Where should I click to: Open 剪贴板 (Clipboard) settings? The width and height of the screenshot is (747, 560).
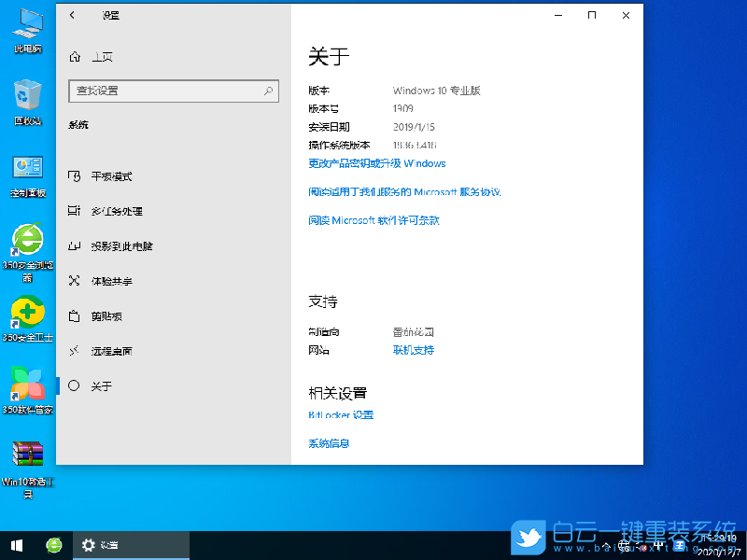[x=105, y=315]
